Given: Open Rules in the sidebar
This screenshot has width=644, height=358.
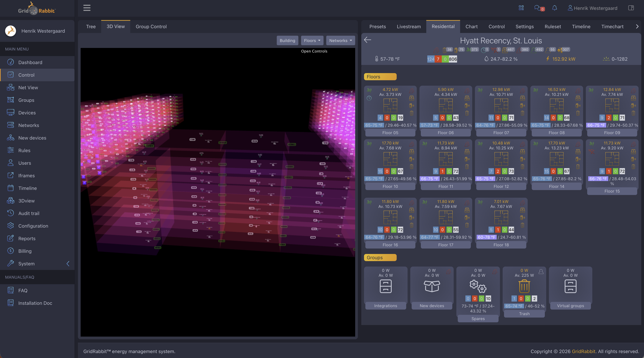Looking at the screenshot, I should coord(37,150).
